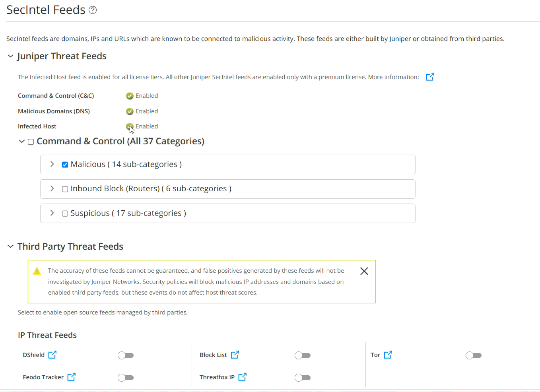The width and height of the screenshot is (540, 392).
Task: Collapse the Juniper Threat Feeds section
Action: point(11,56)
